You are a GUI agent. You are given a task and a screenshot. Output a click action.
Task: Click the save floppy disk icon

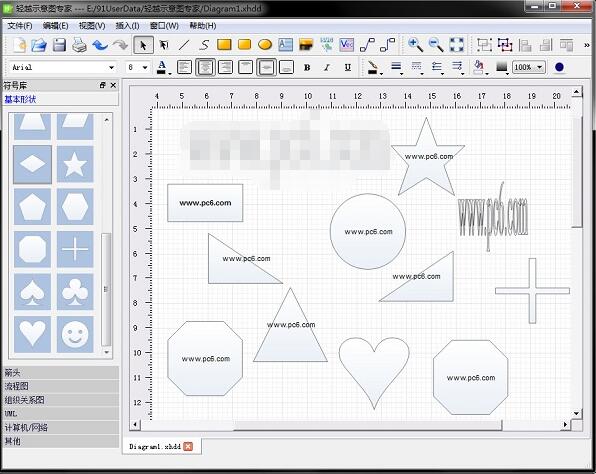click(x=59, y=45)
